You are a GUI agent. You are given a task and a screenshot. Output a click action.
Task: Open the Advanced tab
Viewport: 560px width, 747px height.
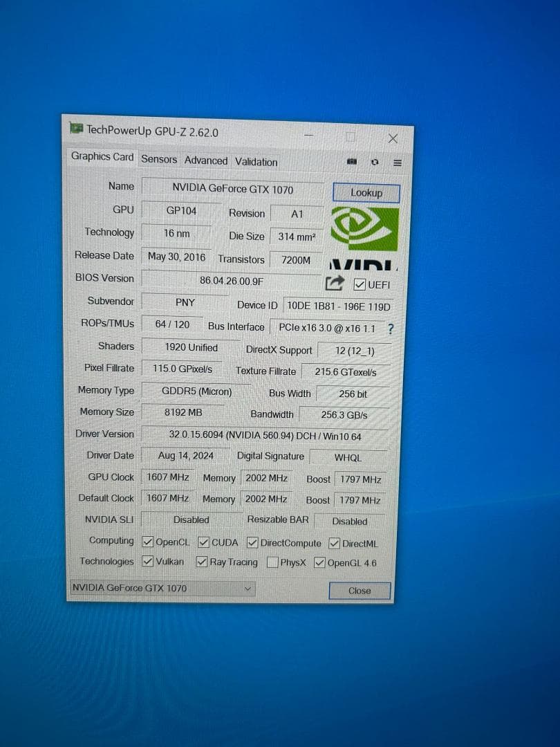pyautogui.click(x=206, y=160)
